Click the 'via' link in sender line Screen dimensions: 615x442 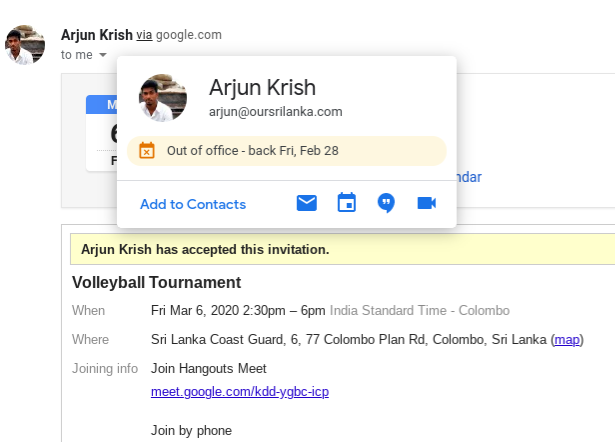point(144,35)
